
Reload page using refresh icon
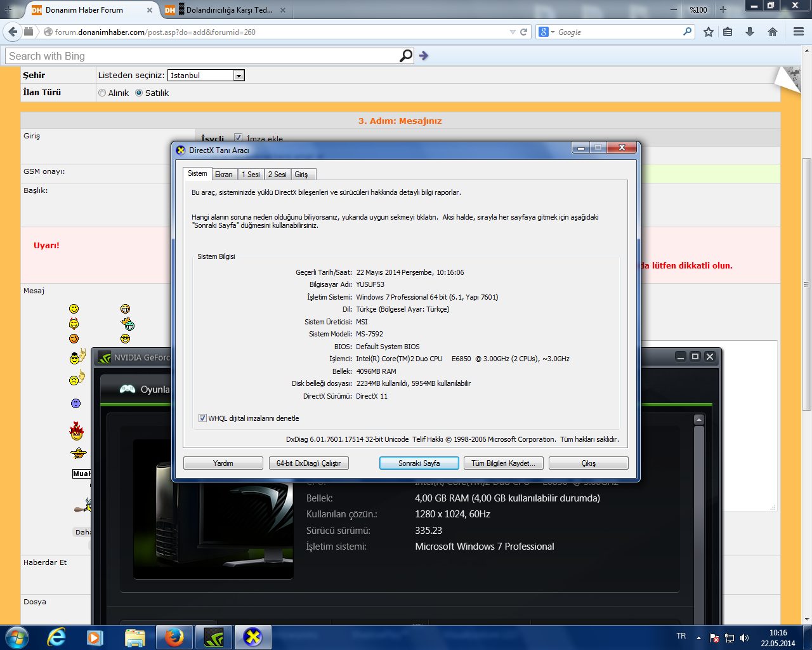524,32
